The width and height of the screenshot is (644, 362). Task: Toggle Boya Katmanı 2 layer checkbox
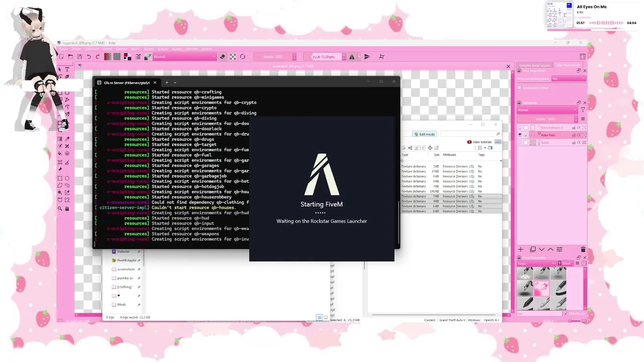526,128
